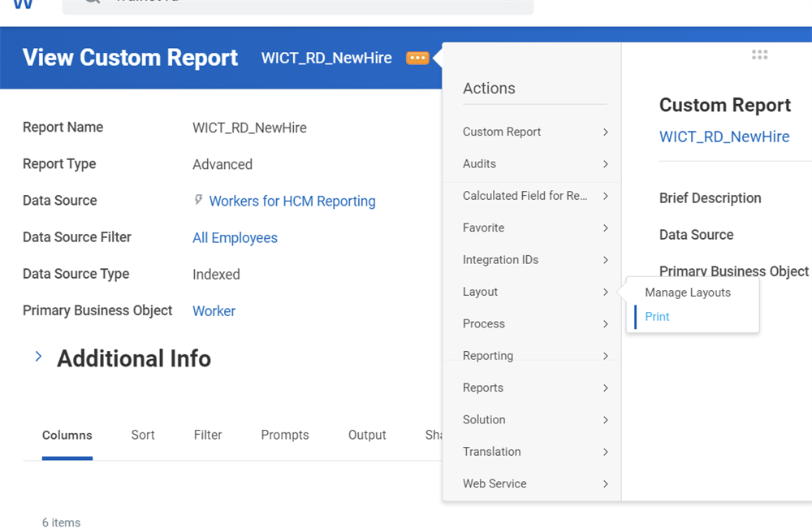Click the chevron arrow next to Solution
Viewport: 812px width, 529px height.
point(606,420)
